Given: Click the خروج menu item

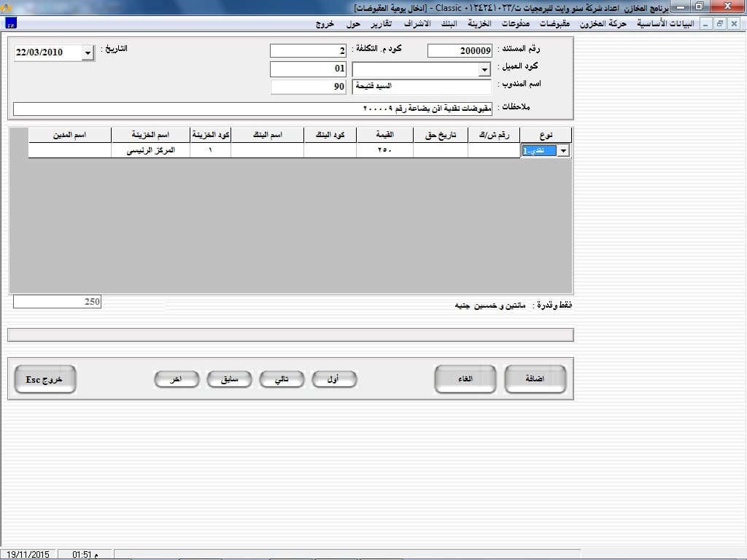Looking at the screenshot, I should (325, 24).
